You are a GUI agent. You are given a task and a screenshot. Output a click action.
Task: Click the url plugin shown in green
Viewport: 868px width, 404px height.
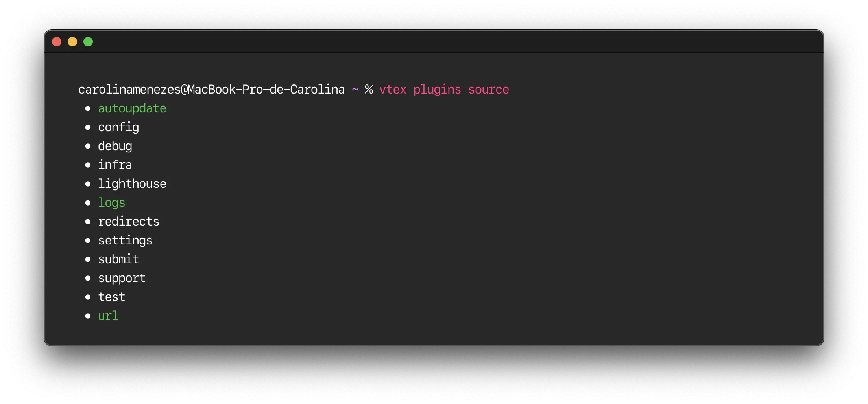[108, 316]
